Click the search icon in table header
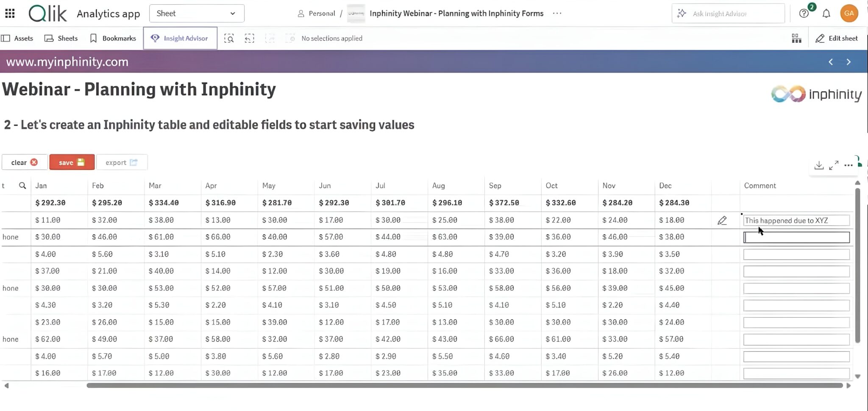The image size is (868, 411). pyautogui.click(x=22, y=185)
